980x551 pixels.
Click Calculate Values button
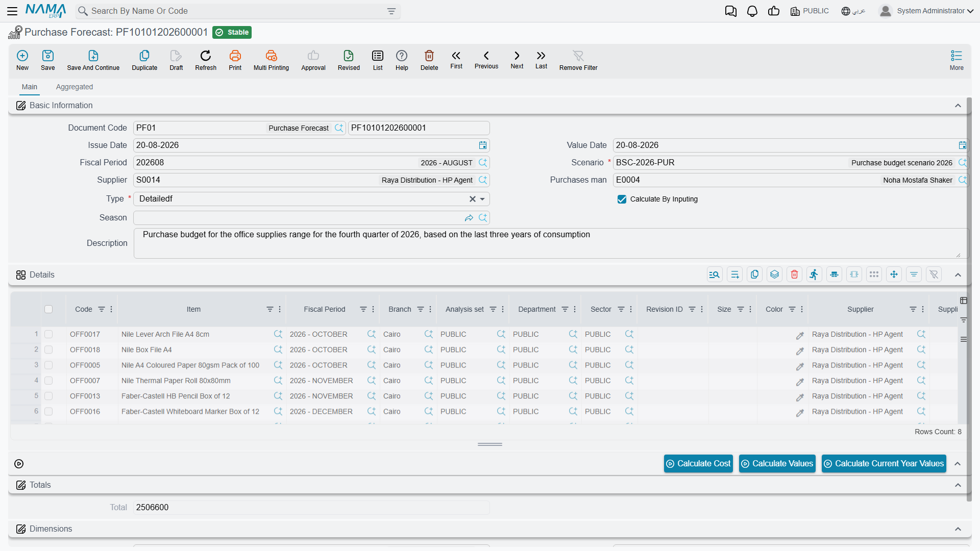coord(777,464)
